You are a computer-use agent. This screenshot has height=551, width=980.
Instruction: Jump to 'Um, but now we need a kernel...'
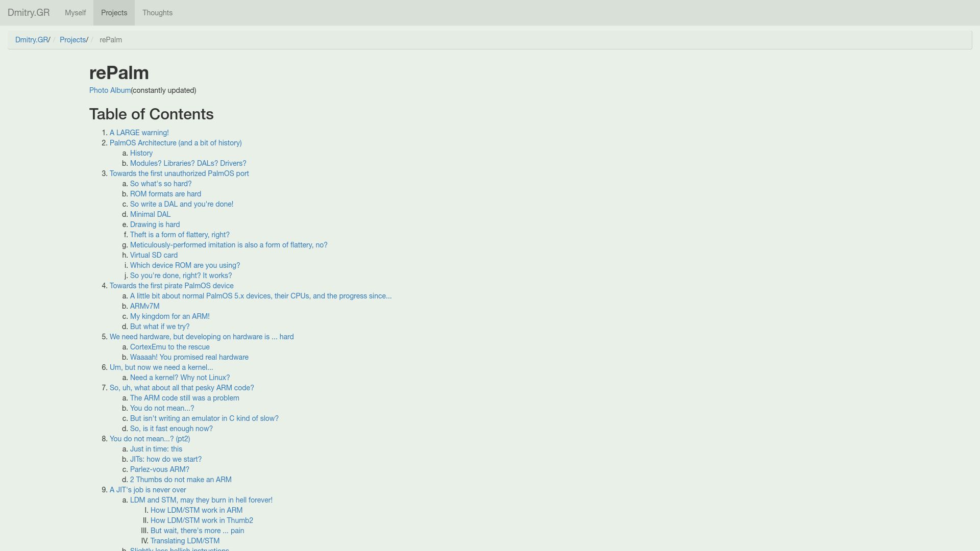(x=161, y=367)
